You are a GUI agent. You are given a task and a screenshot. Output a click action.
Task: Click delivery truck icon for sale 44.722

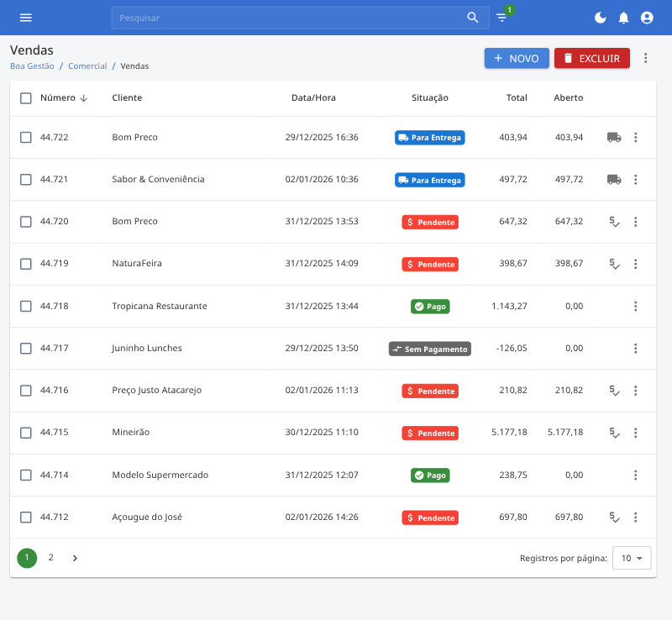click(614, 138)
